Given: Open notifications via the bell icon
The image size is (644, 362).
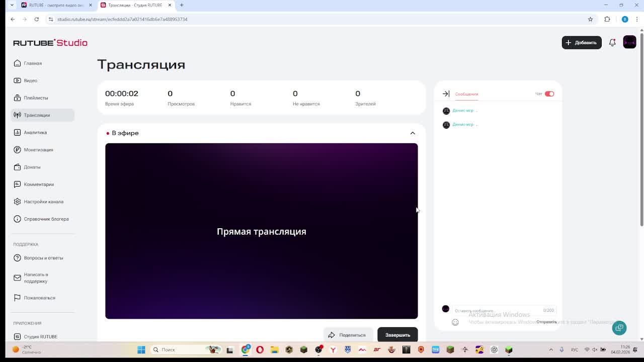Looking at the screenshot, I should (612, 43).
